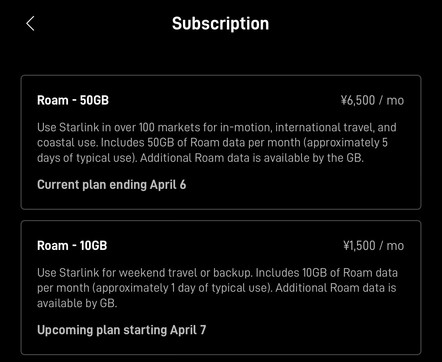The height and width of the screenshot is (362, 442).
Task: Open the Roam - 10GB plan description
Action: click(217, 288)
